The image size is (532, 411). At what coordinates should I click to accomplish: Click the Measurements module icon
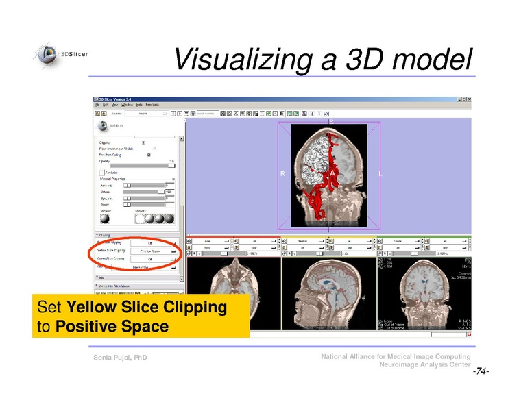click(262, 114)
